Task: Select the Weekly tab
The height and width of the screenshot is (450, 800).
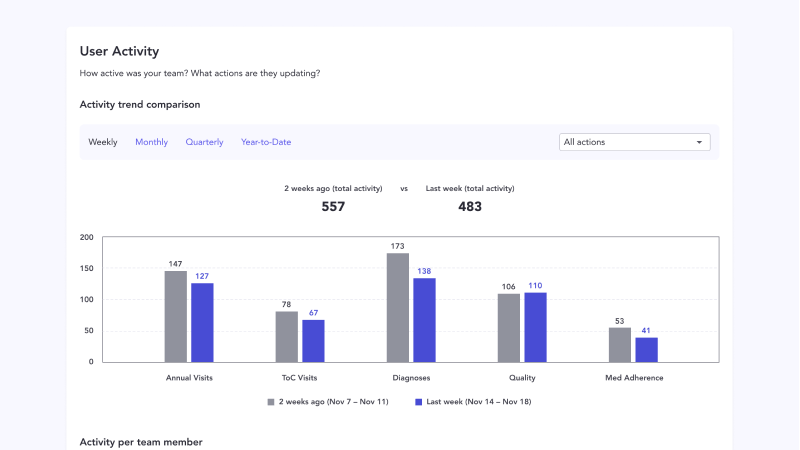Action: pyautogui.click(x=103, y=142)
